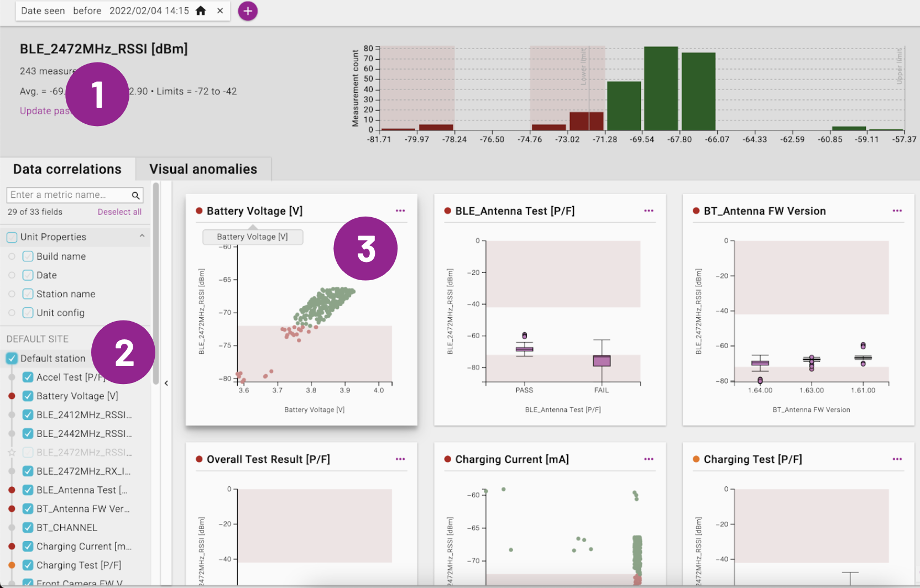The image size is (920, 588).
Task: Open the Overall Test Result options menu
Action: pyautogui.click(x=400, y=459)
